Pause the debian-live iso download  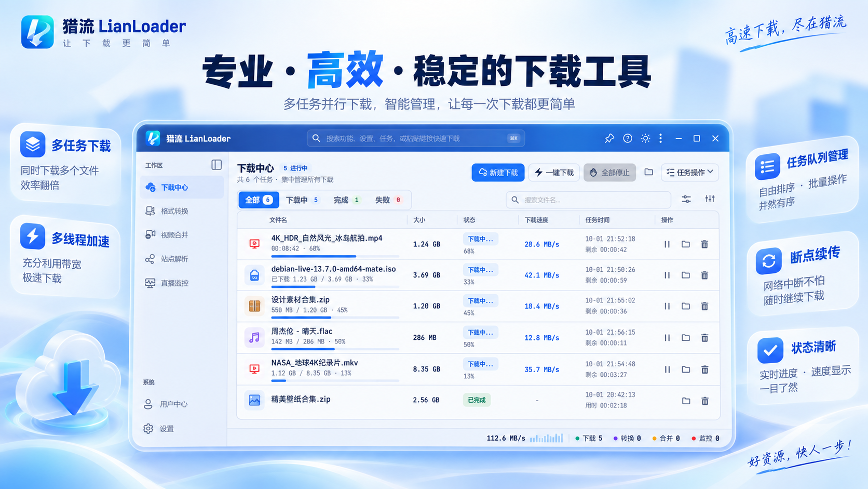pos(667,275)
